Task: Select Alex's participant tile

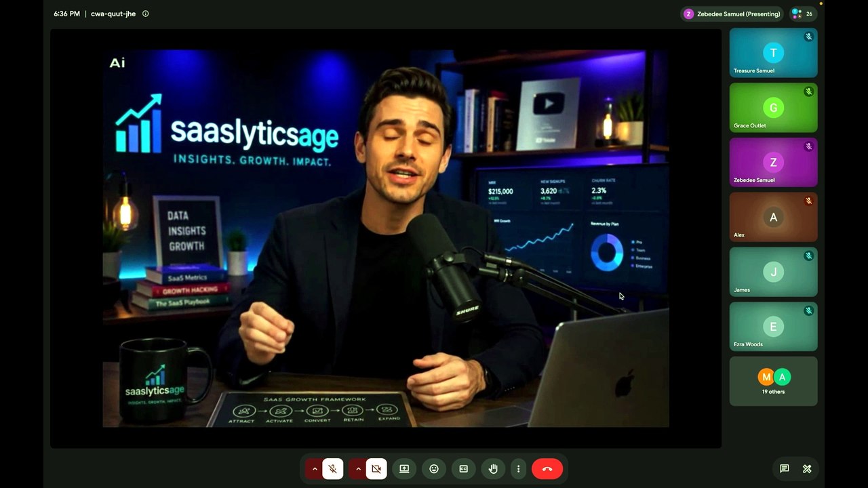Action: tap(773, 217)
